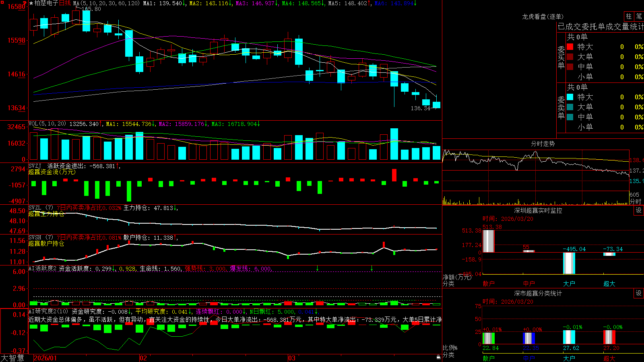Click the MA4: 148.565 value

(303, 3)
